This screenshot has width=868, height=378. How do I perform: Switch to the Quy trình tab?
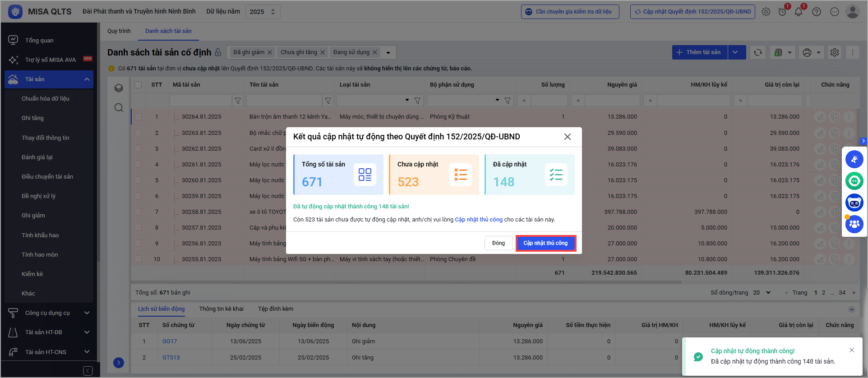coord(119,31)
